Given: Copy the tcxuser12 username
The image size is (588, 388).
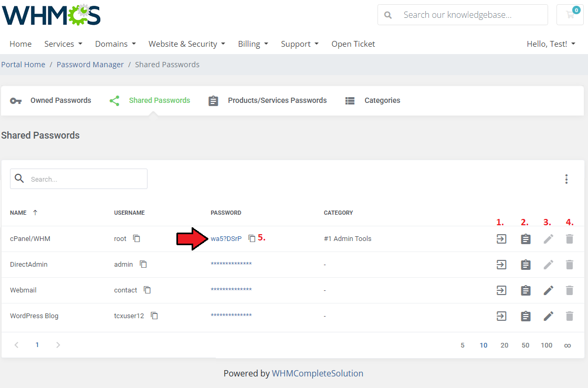Looking at the screenshot, I should (x=154, y=316).
